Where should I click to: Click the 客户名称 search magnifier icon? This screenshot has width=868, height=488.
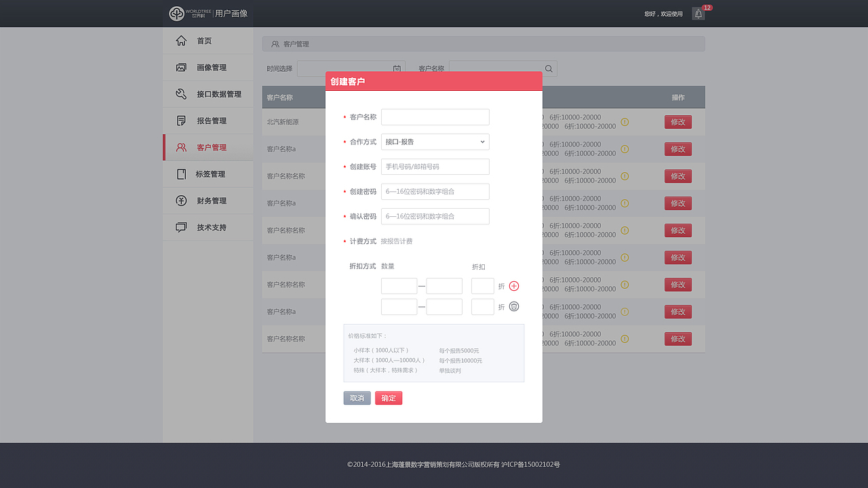(548, 68)
